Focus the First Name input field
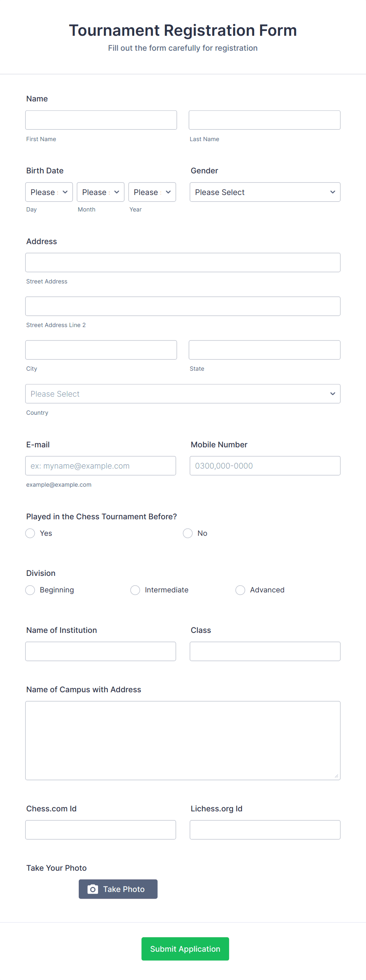This screenshot has width=366, height=980. pos(101,120)
